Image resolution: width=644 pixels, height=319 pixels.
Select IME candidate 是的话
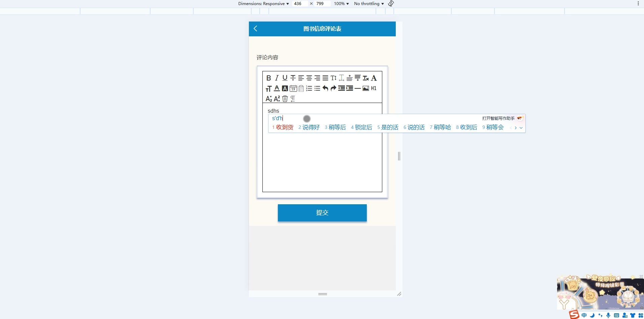tap(388, 127)
